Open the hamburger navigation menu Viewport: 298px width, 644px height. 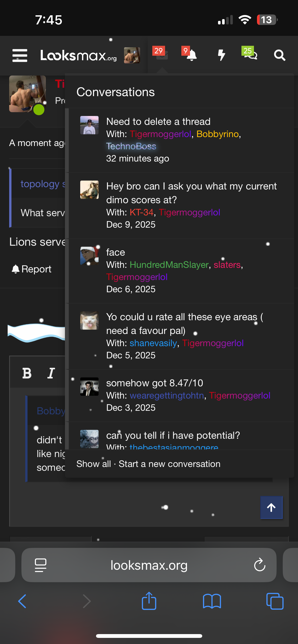click(20, 55)
